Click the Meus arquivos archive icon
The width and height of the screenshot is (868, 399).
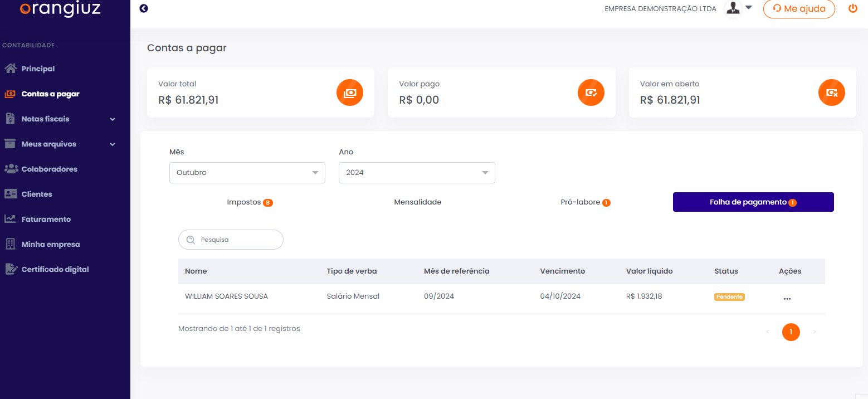coord(10,144)
